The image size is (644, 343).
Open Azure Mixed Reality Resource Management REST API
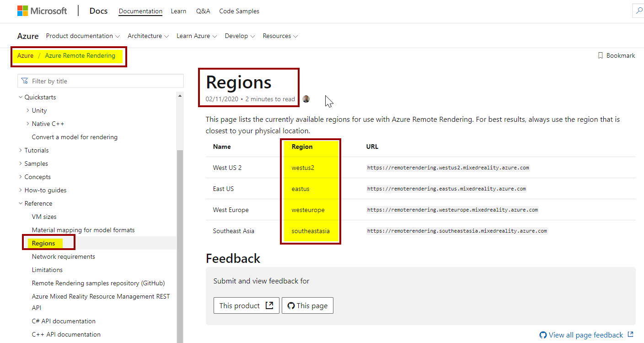tap(101, 302)
